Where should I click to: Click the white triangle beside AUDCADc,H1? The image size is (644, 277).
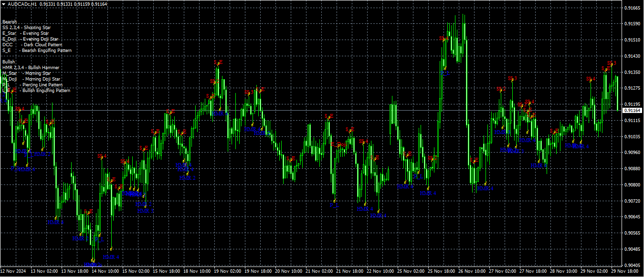tap(3, 4)
